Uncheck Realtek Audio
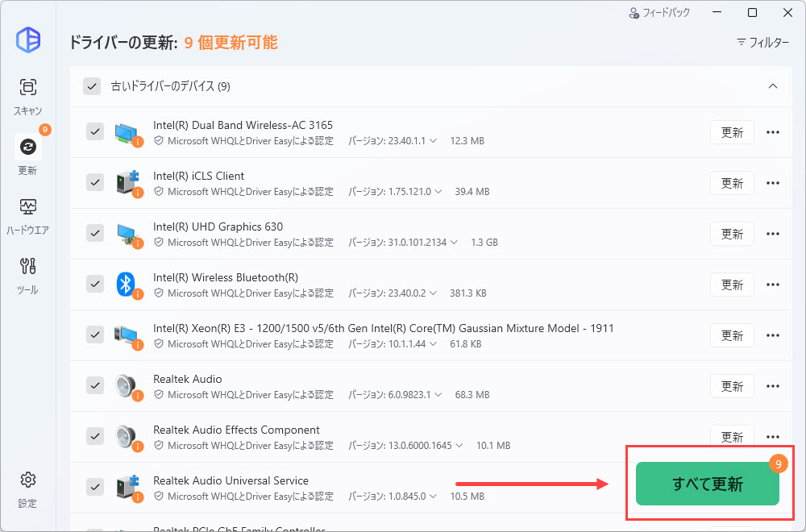This screenshot has height=532, width=806. click(95, 385)
